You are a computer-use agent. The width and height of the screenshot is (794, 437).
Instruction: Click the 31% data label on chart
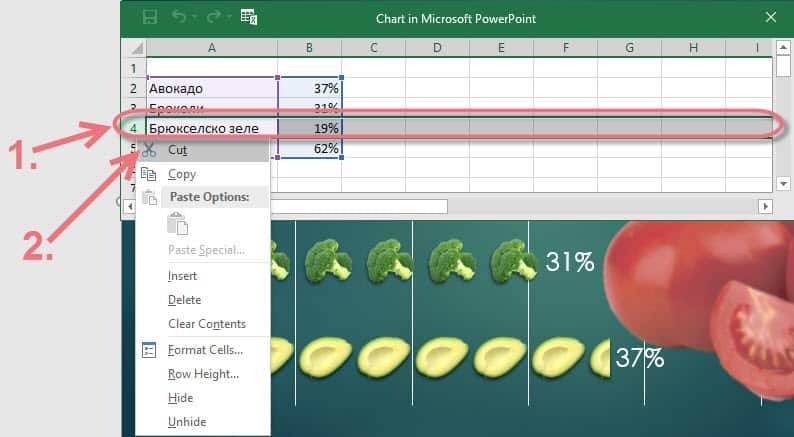pyautogui.click(x=570, y=262)
